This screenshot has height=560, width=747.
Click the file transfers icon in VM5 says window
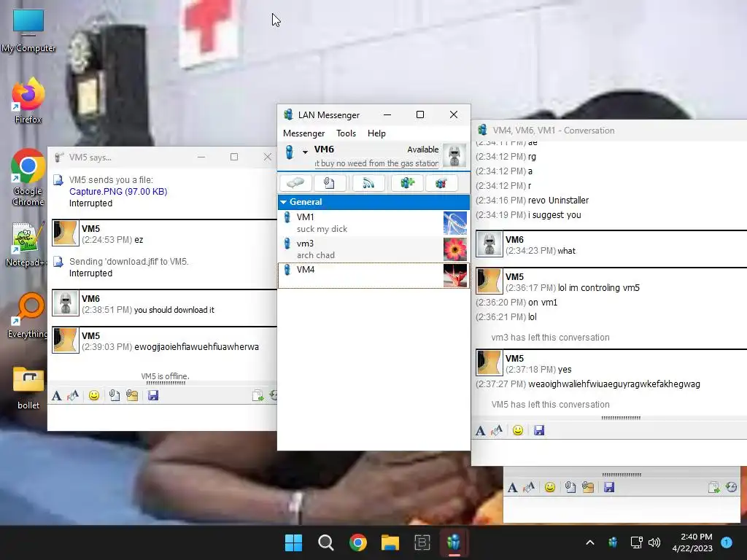coord(258,396)
